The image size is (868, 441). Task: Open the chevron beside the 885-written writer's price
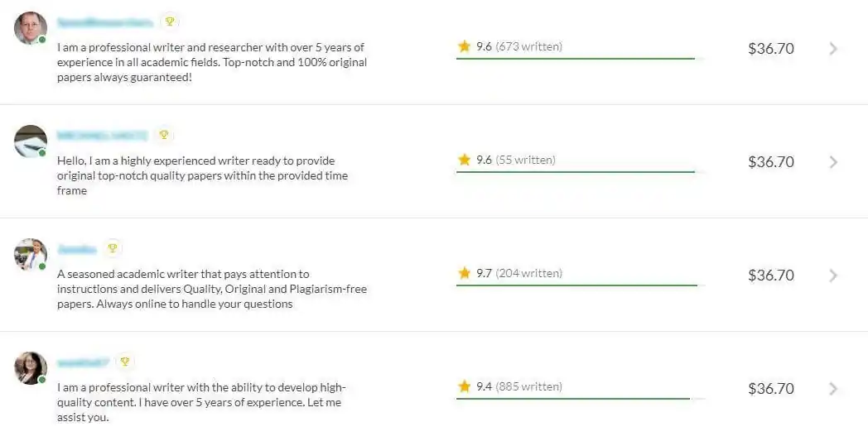[833, 389]
